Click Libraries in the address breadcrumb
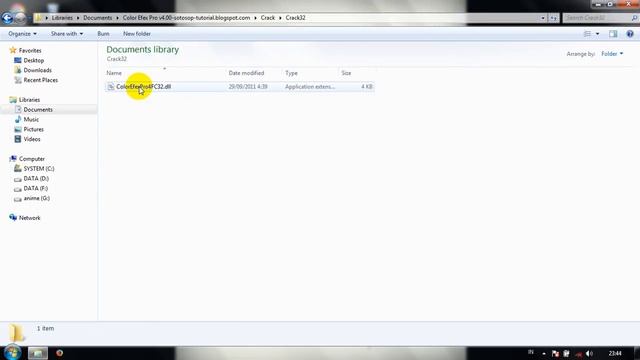Viewport: 640px width, 360px height. [x=62, y=18]
